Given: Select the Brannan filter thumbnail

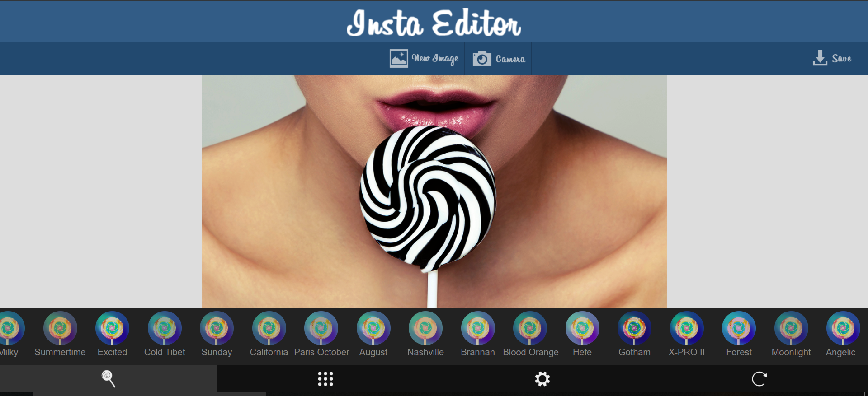Looking at the screenshot, I should tap(478, 328).
